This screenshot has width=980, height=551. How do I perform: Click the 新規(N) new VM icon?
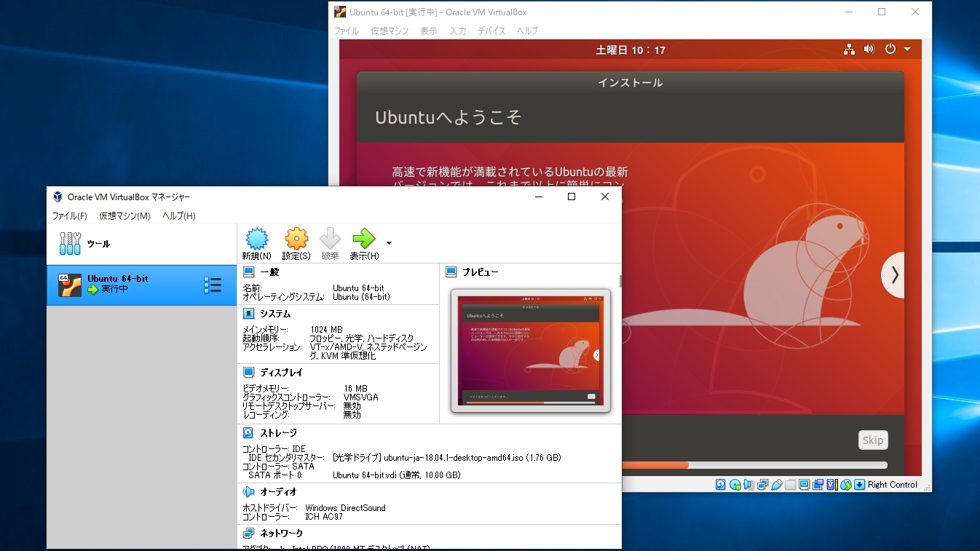[256, 239]
